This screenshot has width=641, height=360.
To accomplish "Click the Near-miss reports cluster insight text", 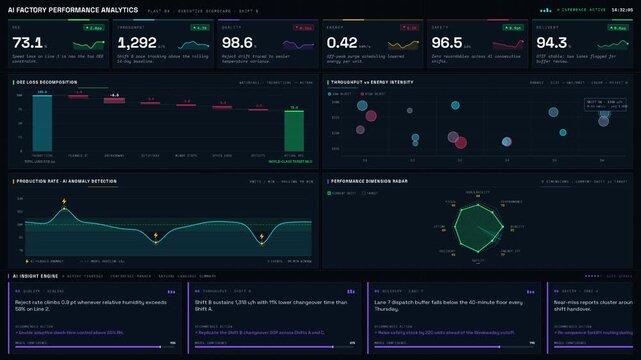I will pos(594,306).
